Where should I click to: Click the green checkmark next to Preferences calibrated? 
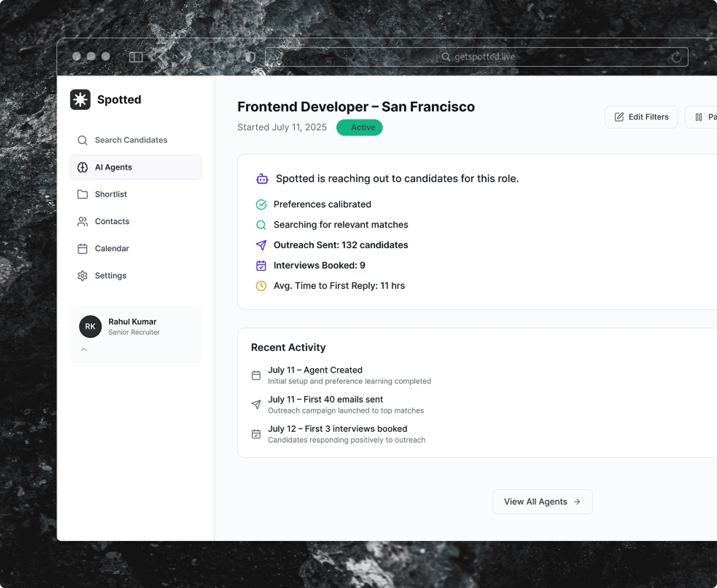[261, 205]
